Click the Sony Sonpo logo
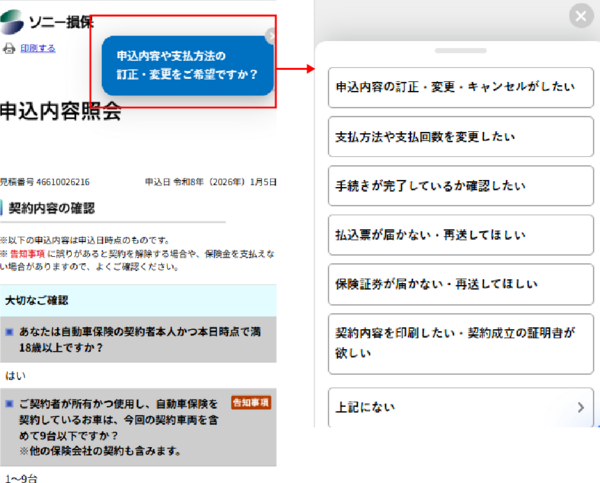Screen dimensions: 600x483 coord(46,22)
